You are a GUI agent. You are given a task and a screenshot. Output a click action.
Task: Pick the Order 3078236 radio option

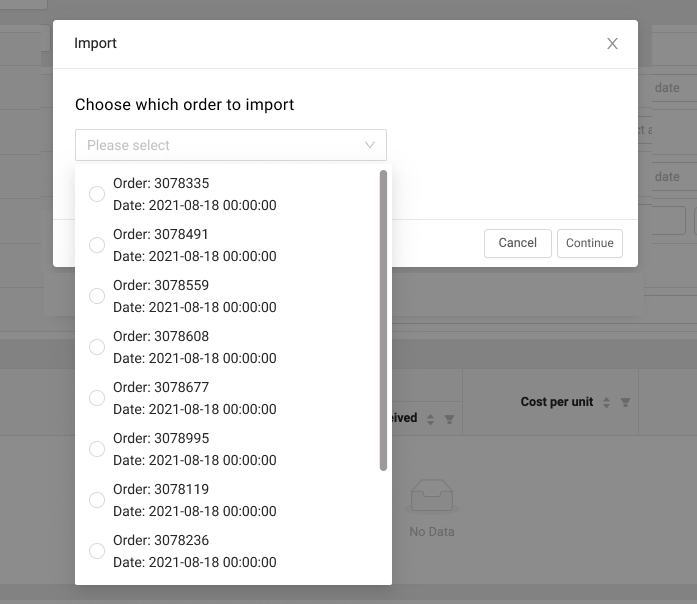pos(97,551)
